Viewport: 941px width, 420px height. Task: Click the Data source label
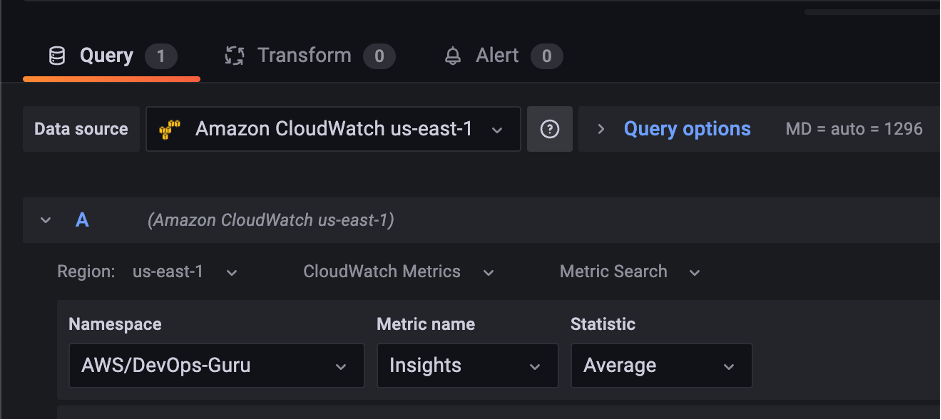coord(81,129)
